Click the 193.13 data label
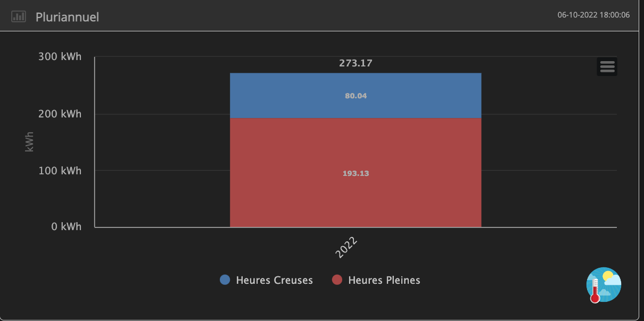The image size is (644, 321). tap(356, 173)
